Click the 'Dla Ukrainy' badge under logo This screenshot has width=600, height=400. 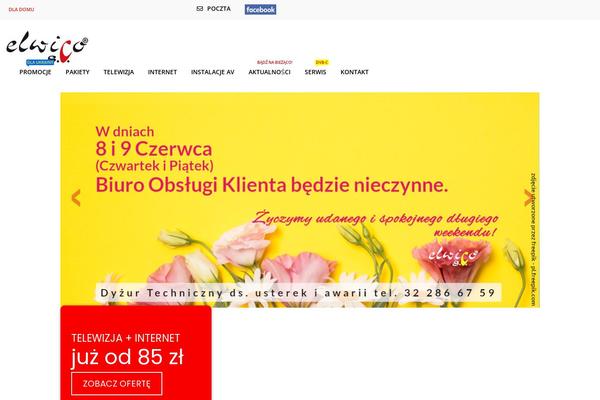coord(40,62)
